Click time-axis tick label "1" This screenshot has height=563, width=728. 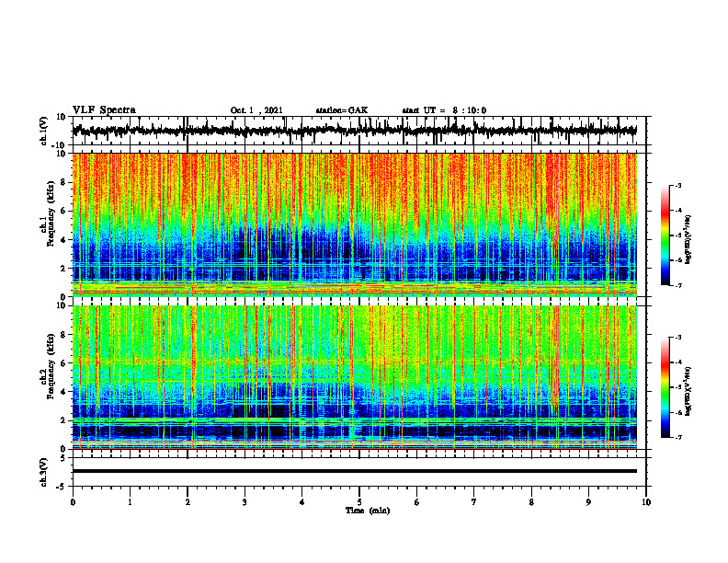pyautogui.click(x=130, y=502)
